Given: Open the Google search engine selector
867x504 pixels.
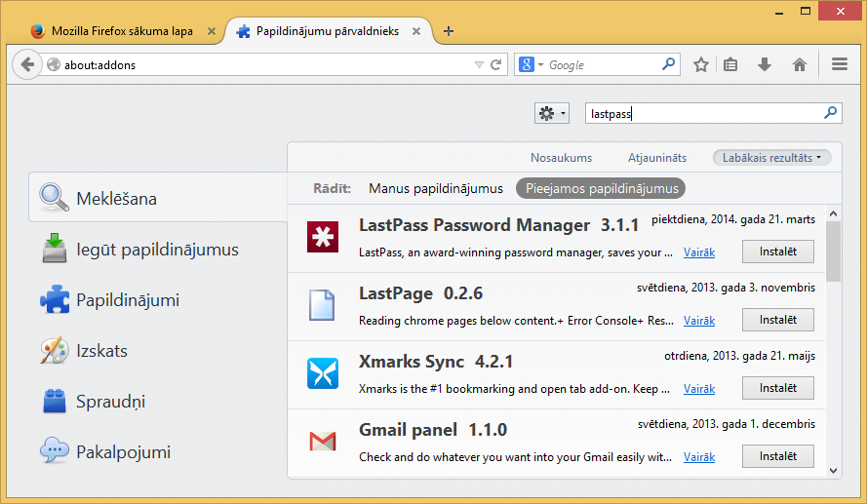Looking at the screenshot, I should click(531, 64).
